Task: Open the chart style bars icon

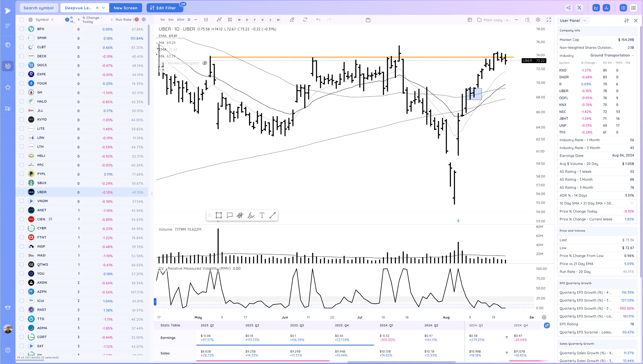Action: click(206, 20)
